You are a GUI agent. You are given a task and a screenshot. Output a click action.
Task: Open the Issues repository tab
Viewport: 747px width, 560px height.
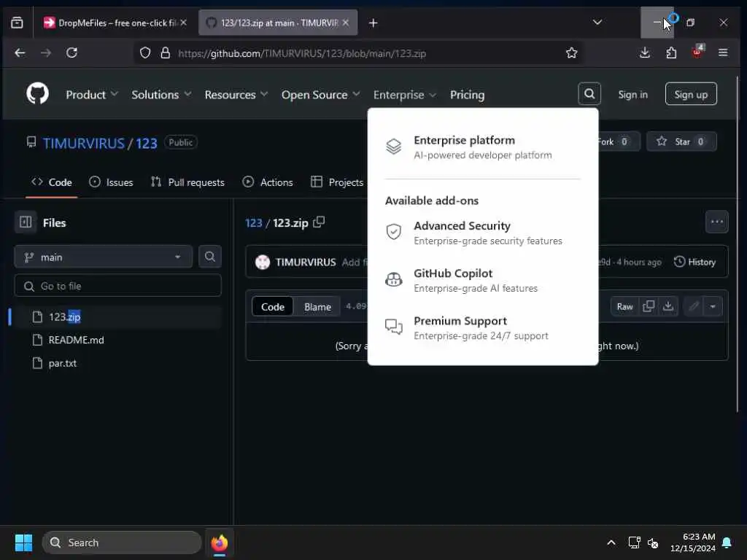pos(111,182)
